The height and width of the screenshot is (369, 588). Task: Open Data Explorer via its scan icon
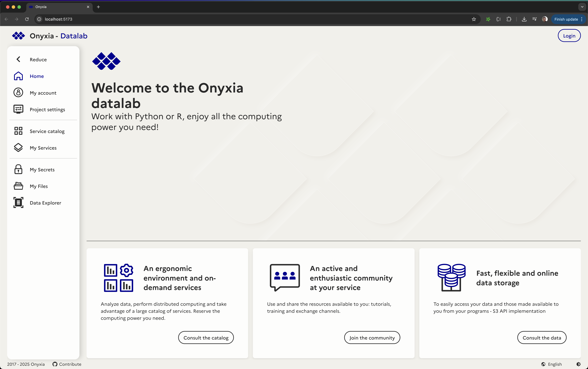(x=18, y=203)
